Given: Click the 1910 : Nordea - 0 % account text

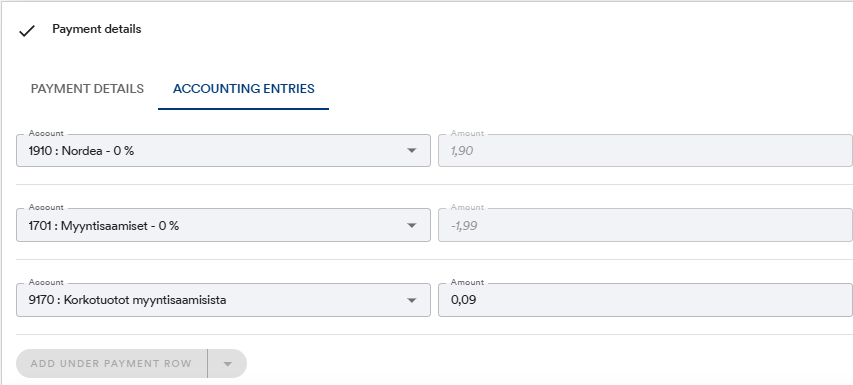Looking at the screenshot, I should pos(81,151).
